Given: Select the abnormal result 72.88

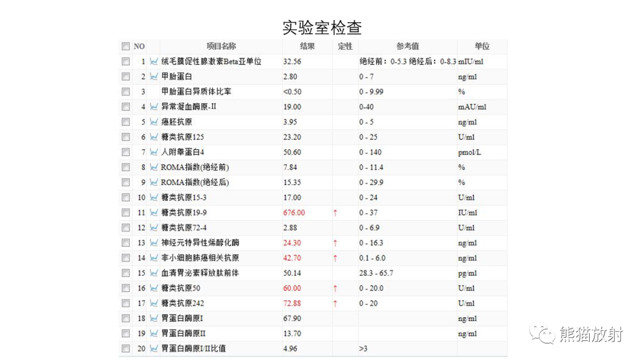Looking at the screenshot, I should point(292,303).
